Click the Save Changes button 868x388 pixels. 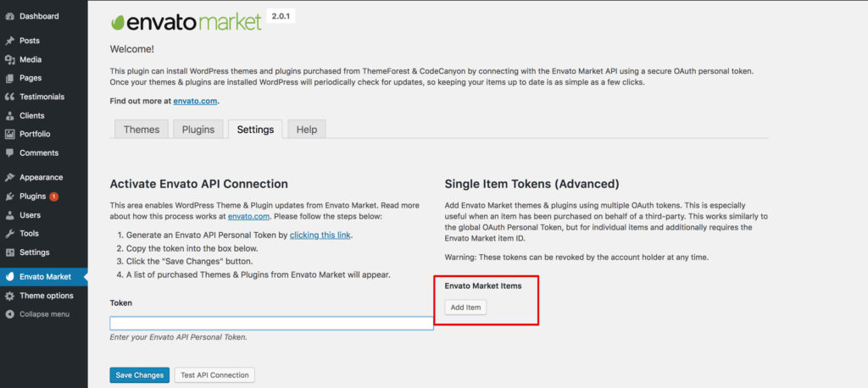click(140, 374)
